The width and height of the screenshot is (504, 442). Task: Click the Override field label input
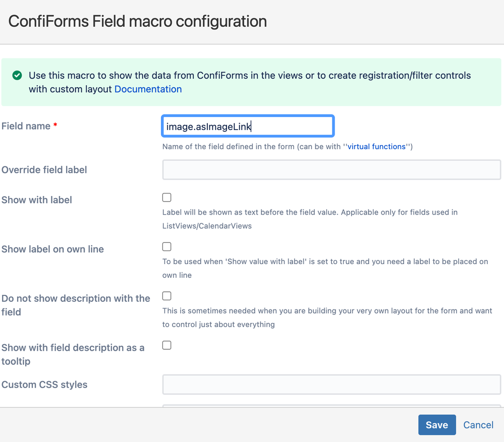pos(331,170)
